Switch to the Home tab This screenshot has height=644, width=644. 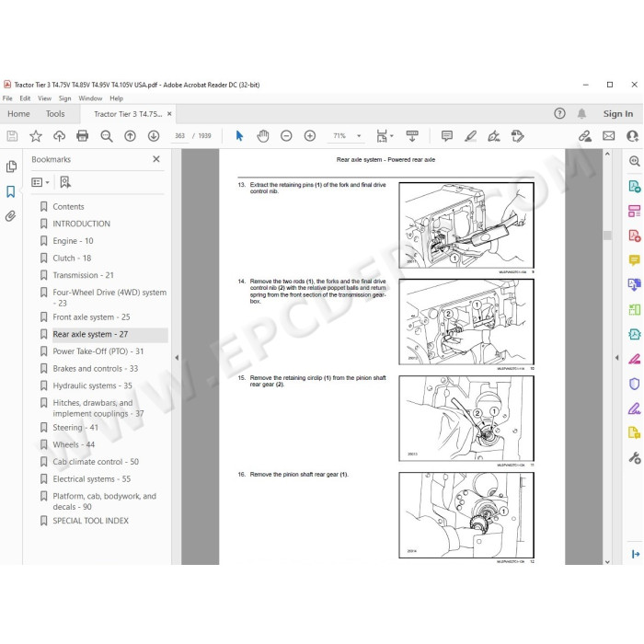[18, 114]
